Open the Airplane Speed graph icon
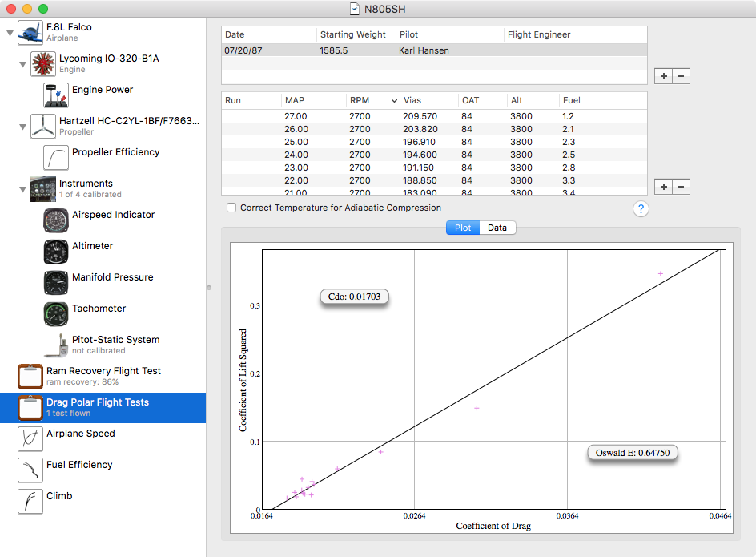 (30, 439)
